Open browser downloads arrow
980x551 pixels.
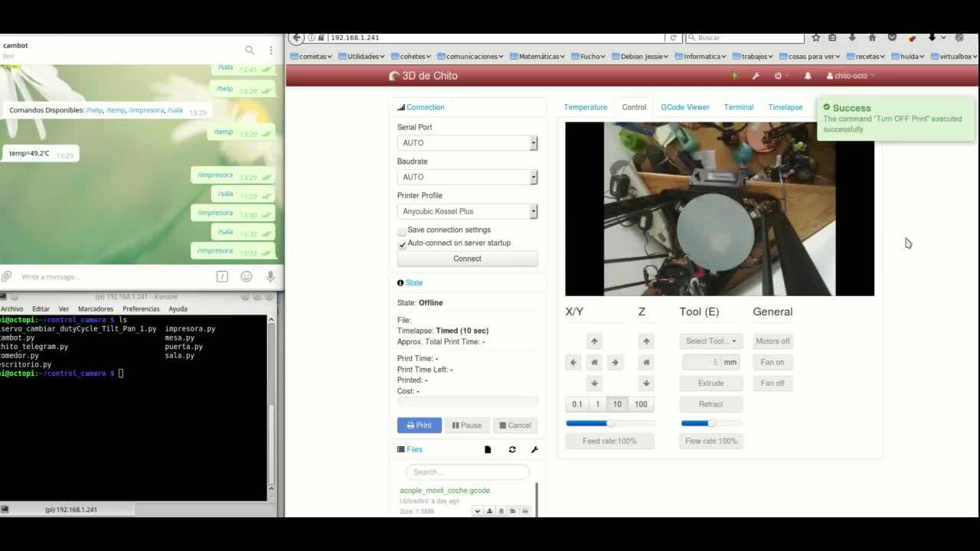tap(852, 37)
